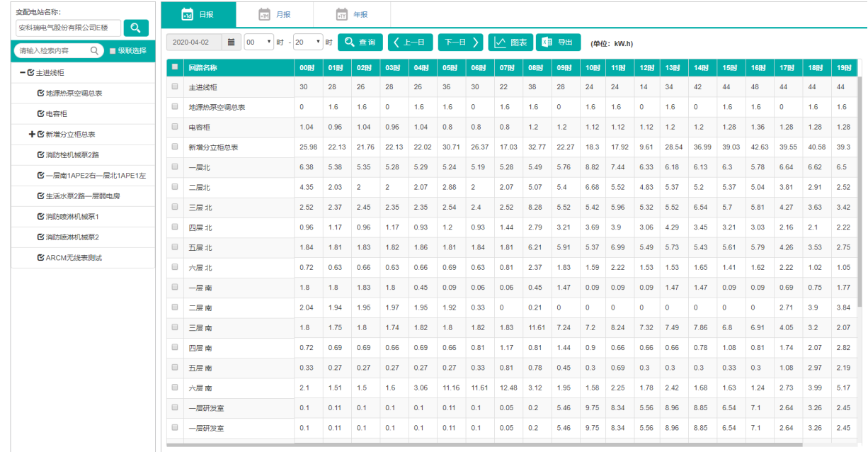The image size is (868, 452).
Task: Toggle the select-all checkbox in table header
Action: click(x=175, y=67)
